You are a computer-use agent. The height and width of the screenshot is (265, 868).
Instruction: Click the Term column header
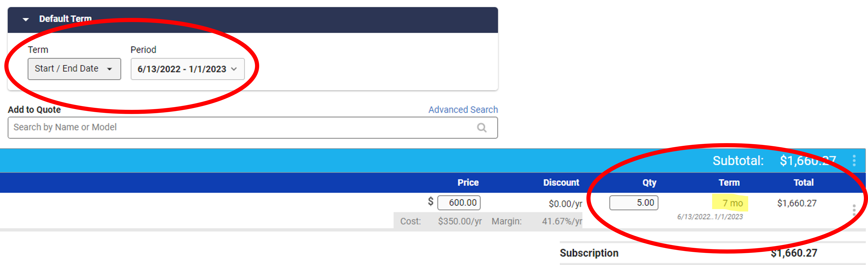pyautogui.click(x=729, y=182)
